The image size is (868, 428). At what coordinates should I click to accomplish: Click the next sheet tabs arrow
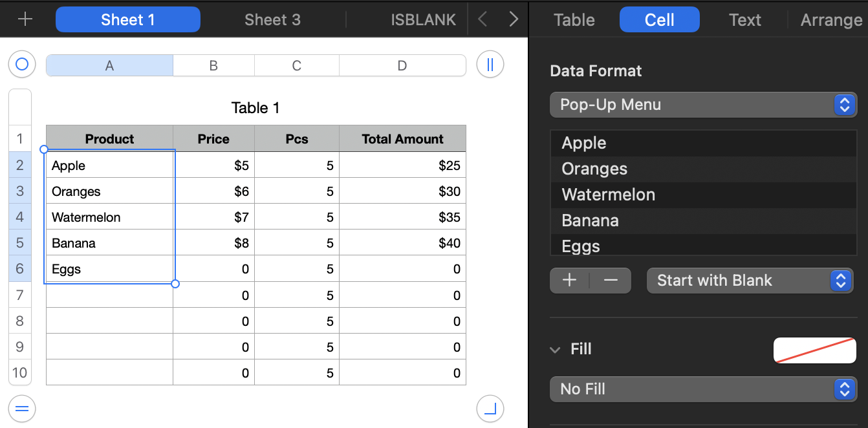(x=514, y=19)
